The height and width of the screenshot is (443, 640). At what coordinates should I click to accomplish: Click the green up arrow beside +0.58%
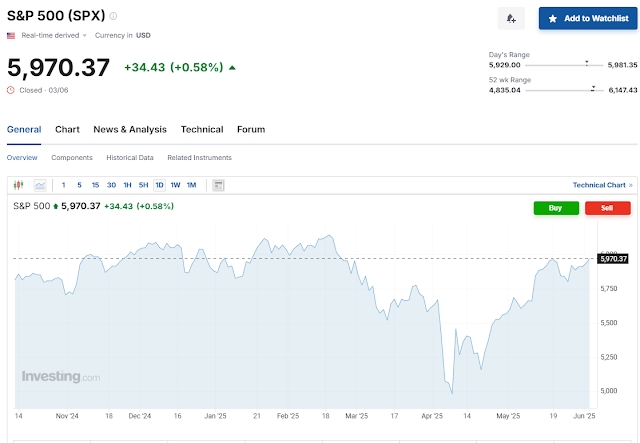coord(232,67)
